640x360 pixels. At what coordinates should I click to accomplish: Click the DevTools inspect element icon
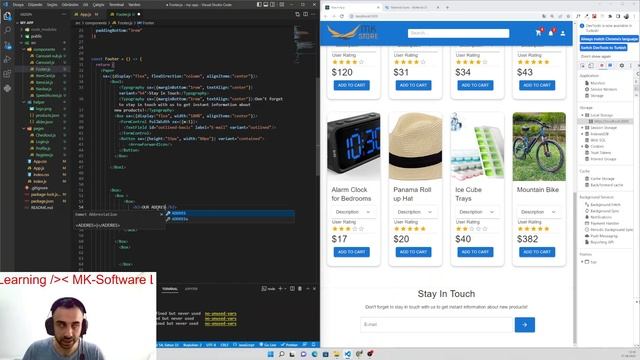583,65
